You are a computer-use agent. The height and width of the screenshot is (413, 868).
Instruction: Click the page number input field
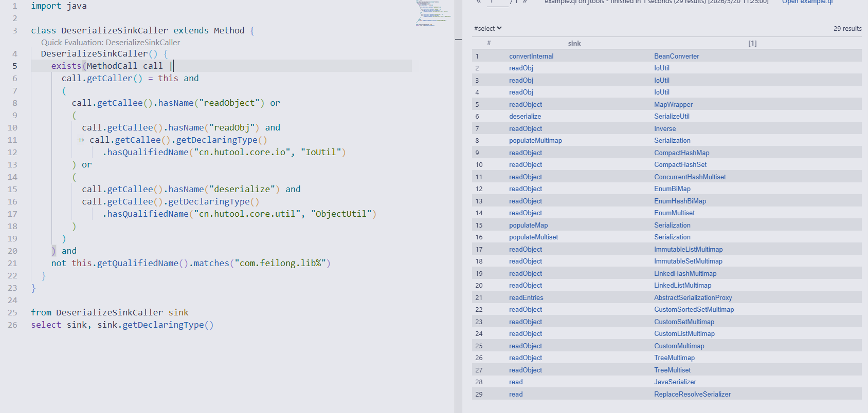[497, 3]
